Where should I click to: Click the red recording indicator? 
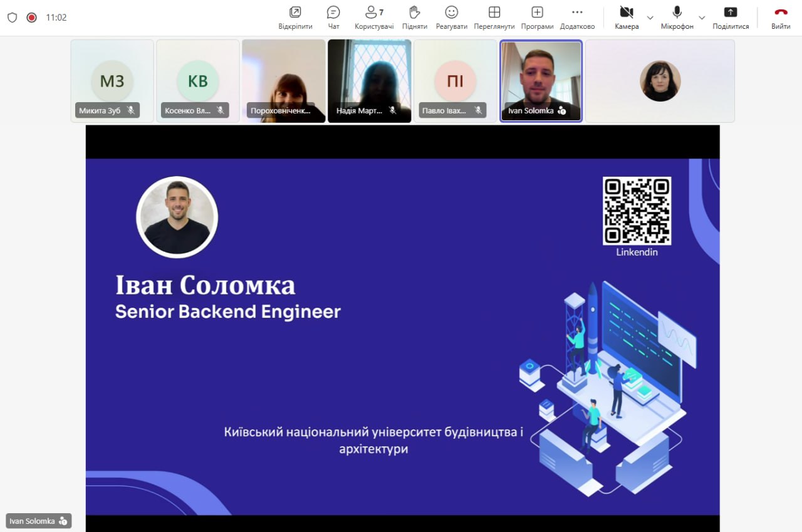[x=31, y=18]
